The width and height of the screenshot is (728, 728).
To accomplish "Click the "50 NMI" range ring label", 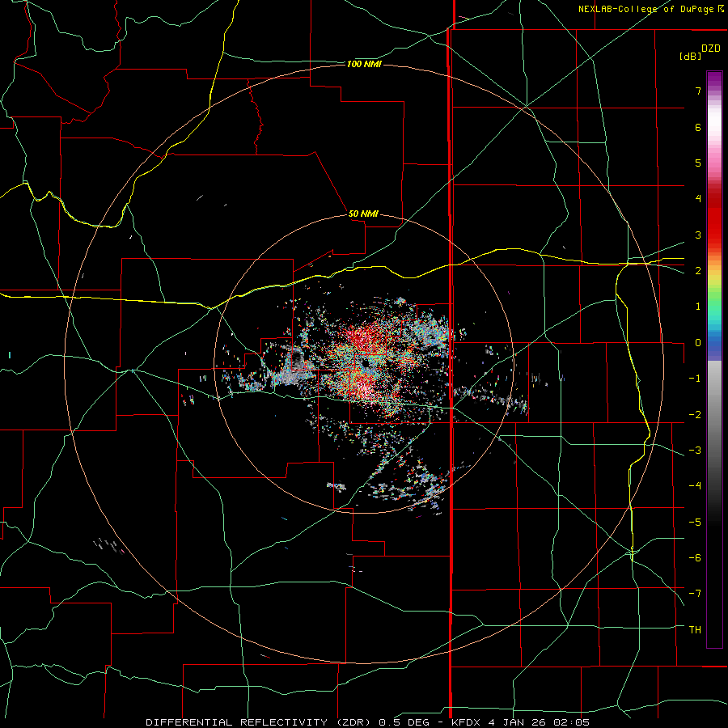I will tap(363, 214).
